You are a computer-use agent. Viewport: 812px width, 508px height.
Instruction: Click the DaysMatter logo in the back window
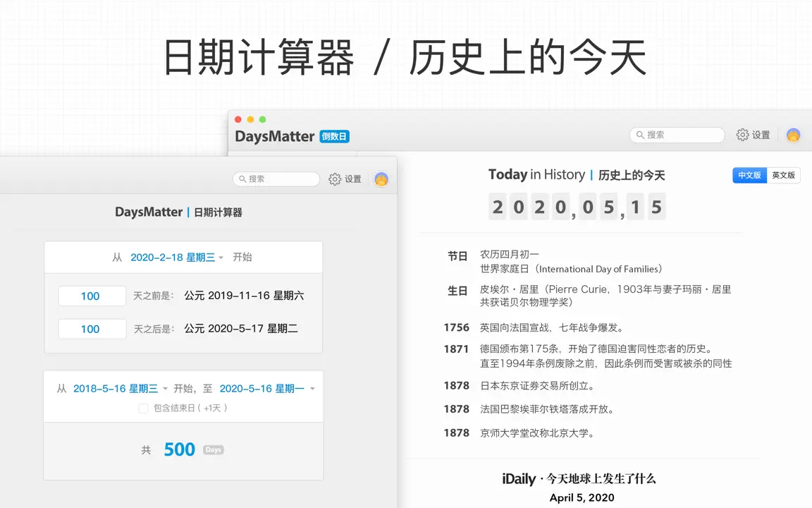coord(274,136)
